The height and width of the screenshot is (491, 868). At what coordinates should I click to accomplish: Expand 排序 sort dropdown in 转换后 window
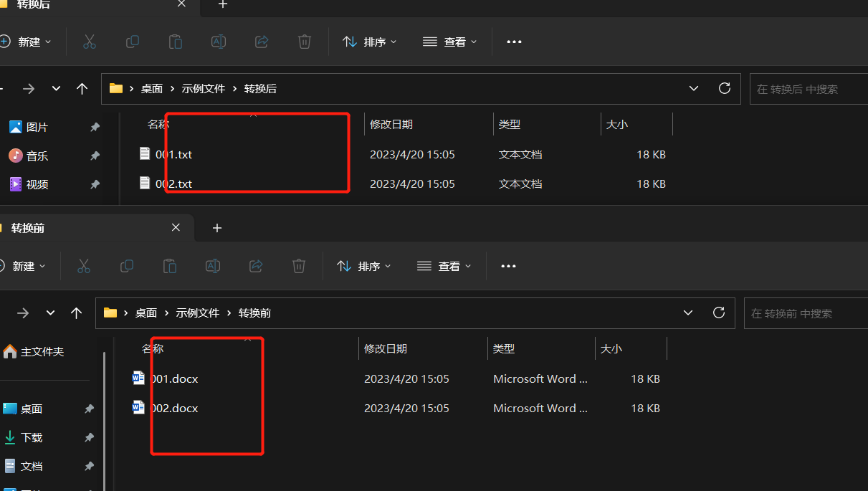[x=369, y=42]
